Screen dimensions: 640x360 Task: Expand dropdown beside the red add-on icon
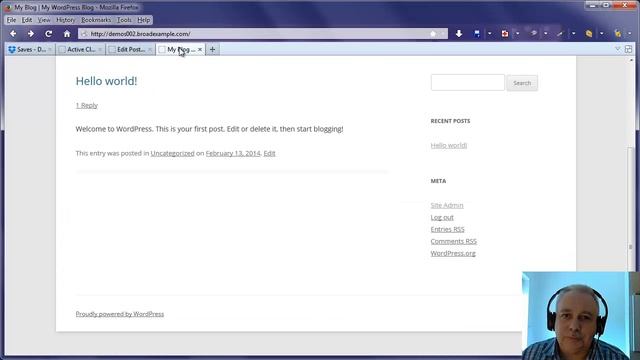pos(518,34)
